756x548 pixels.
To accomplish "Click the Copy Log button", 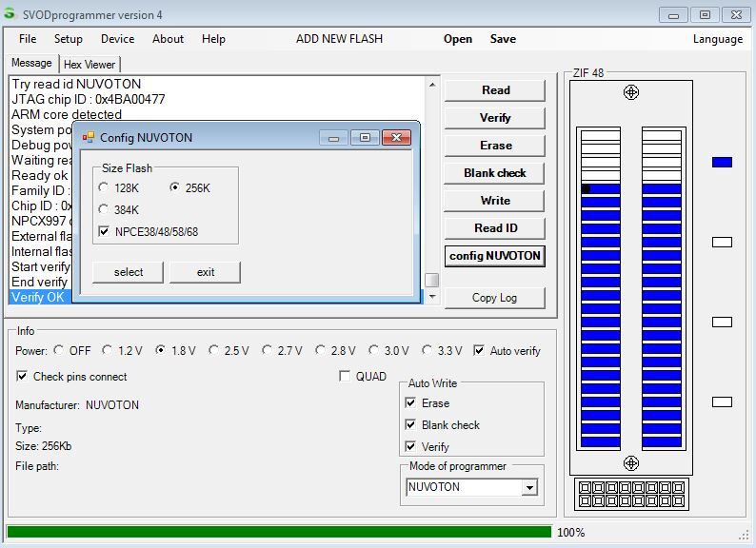I will (494, 297).
